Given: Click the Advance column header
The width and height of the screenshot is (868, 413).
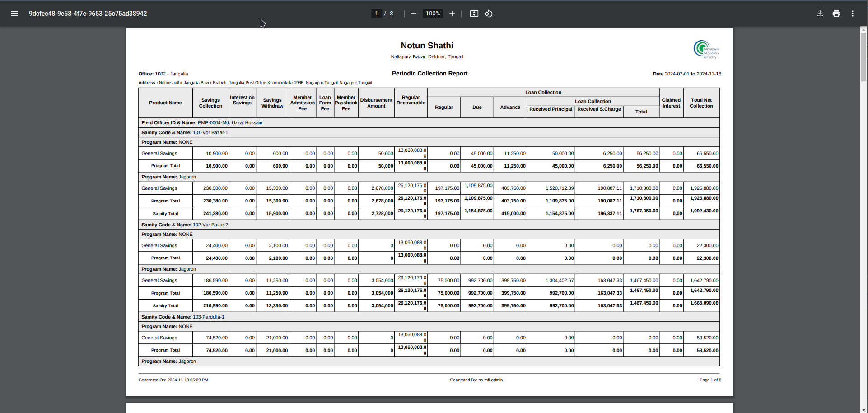Looking at the screenshot, I should (510, 108).
